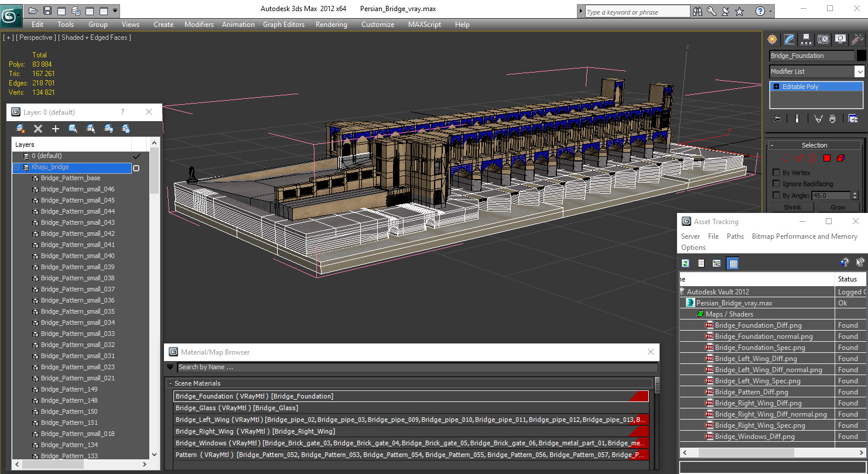Screen dimensions: 868x474
Task: Open the MAXScript menu
Action: point(424,25)
